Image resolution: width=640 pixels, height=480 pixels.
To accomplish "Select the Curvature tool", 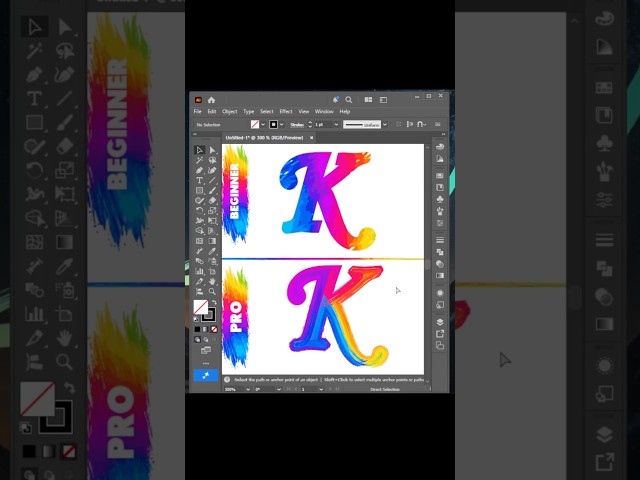I will tap(212, 170).
